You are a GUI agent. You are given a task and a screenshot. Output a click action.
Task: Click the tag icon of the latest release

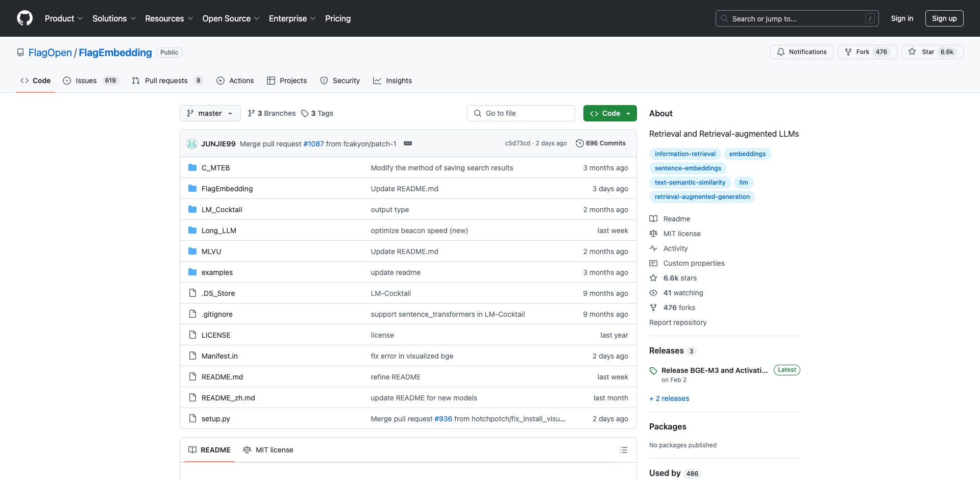653,371
